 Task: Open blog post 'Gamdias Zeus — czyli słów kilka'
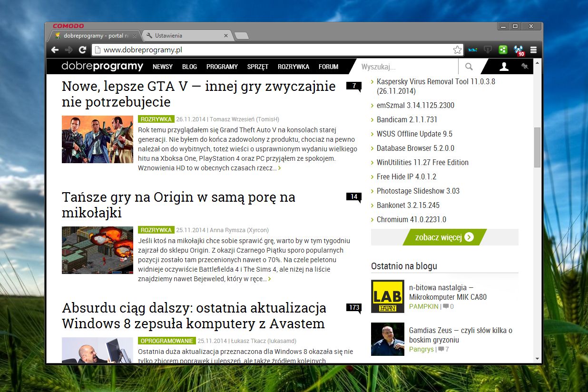pyautogui.click(x=461, y=335)
